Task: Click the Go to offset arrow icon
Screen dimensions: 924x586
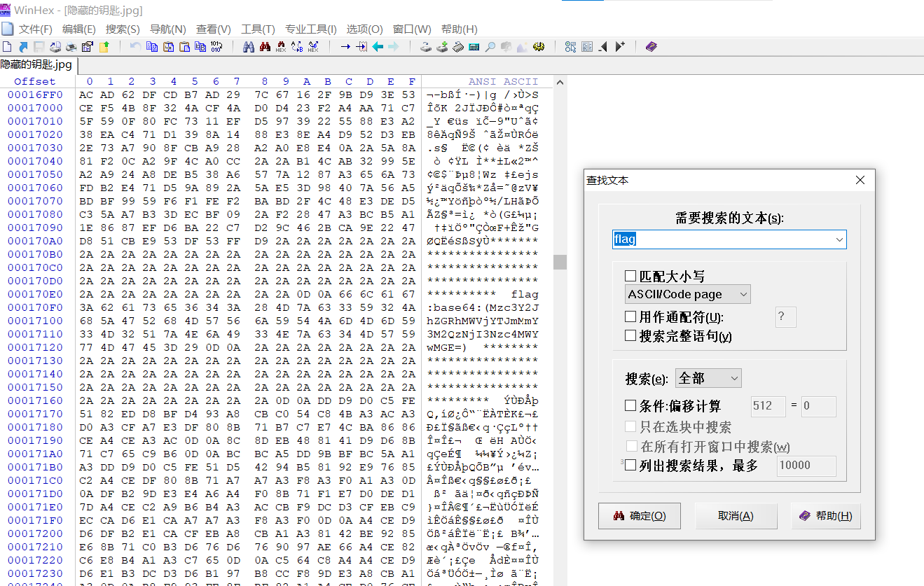Action: [345, 47]
